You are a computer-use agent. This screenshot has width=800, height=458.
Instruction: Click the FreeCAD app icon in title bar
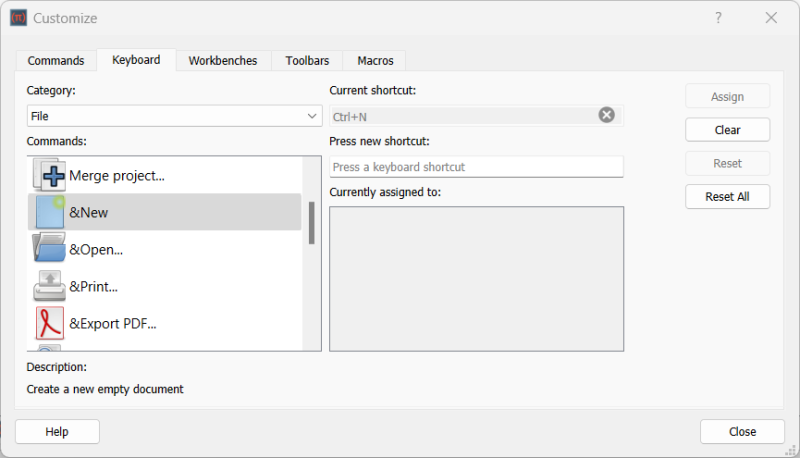18,18
